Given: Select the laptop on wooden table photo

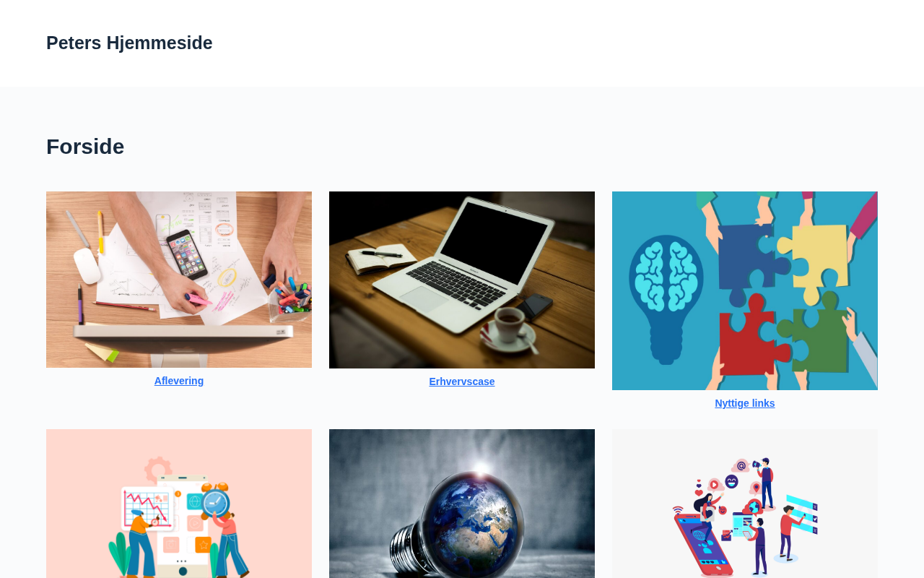Looking at the screenshot, I should (462, 280).
